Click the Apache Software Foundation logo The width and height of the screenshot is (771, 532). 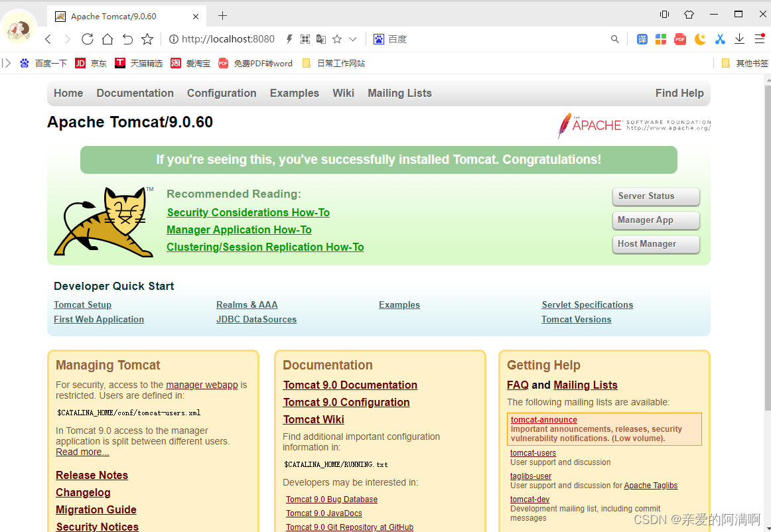634,125
